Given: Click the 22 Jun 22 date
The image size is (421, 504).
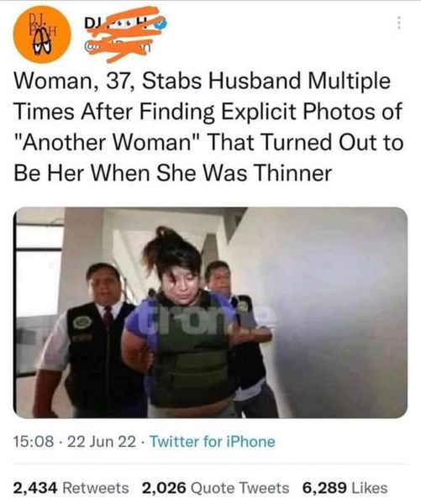Looking at the screenshot, I should [x=102, y=442].
